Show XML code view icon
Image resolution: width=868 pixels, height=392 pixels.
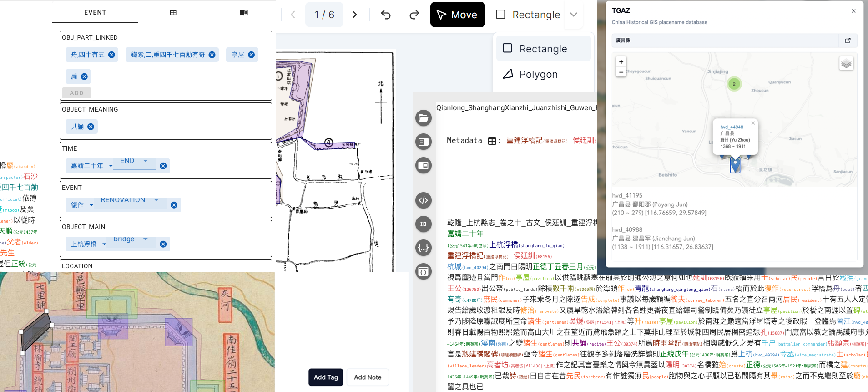pos(424,200)
